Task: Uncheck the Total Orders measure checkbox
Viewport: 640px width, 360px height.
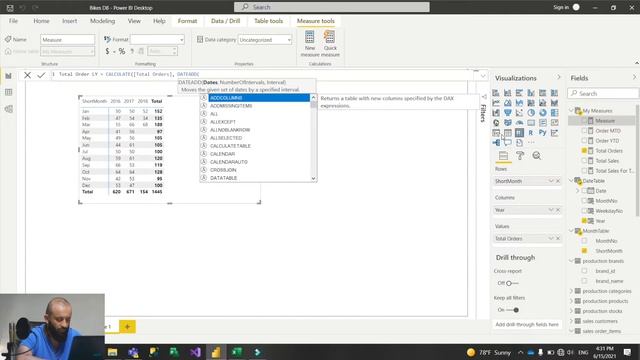Action: pyautogui.click(x=584, y=151)
